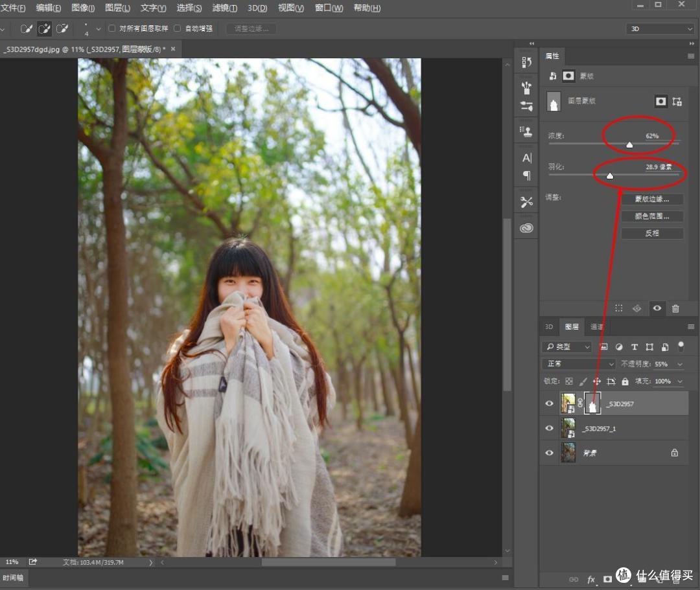Switch to the 通道 tab
Image resolution: width=700 pixels, height=590 pixels.
(x=596, y=327)
